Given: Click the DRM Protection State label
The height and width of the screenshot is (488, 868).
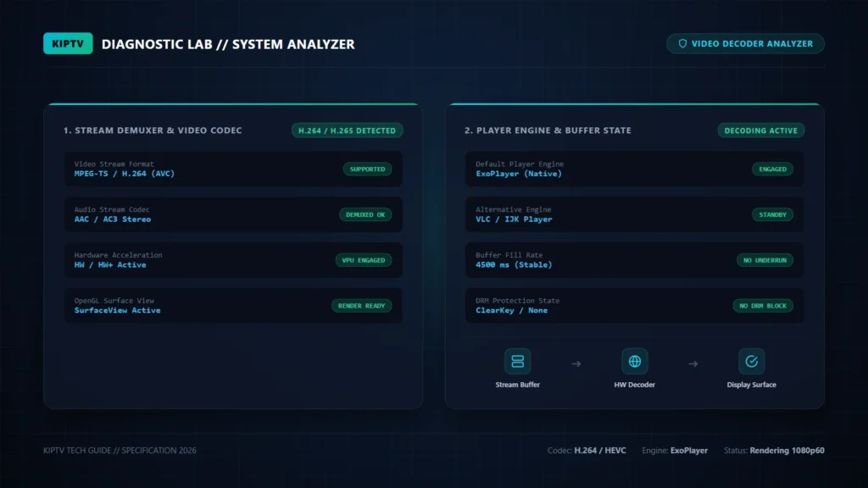Looking at the screenshot, I should [518, 301].
